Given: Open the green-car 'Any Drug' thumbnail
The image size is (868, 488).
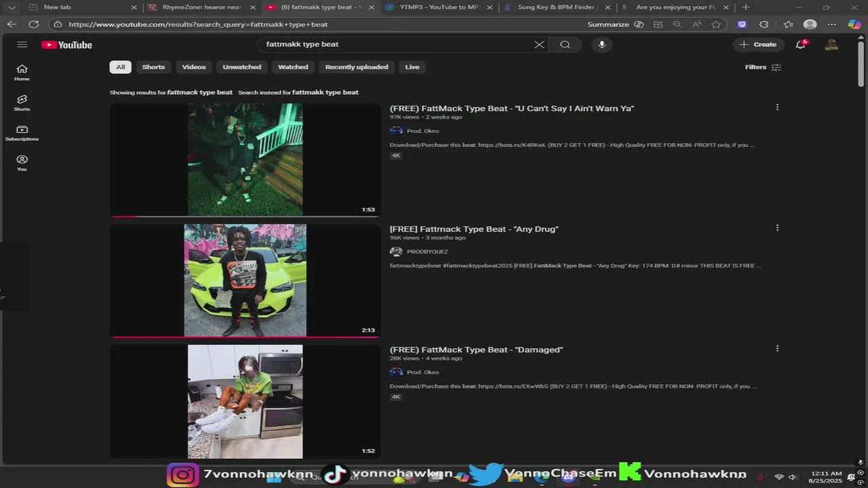Looking at the screenshot, I should (x=245, y=280).
